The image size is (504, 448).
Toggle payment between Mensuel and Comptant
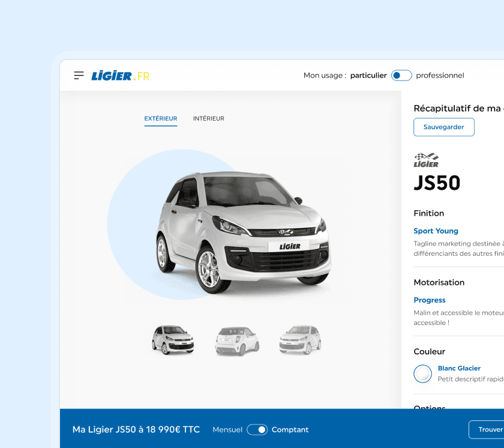click(257, 429)
